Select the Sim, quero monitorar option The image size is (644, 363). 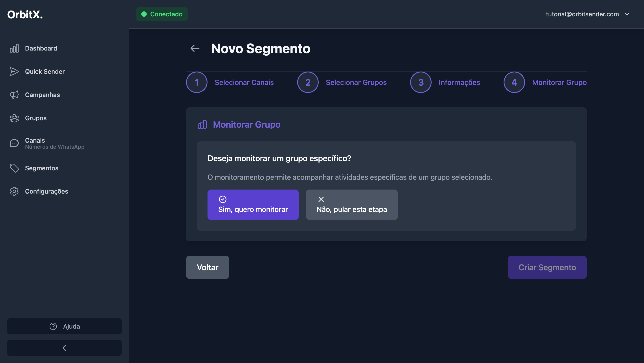(253, 205)
